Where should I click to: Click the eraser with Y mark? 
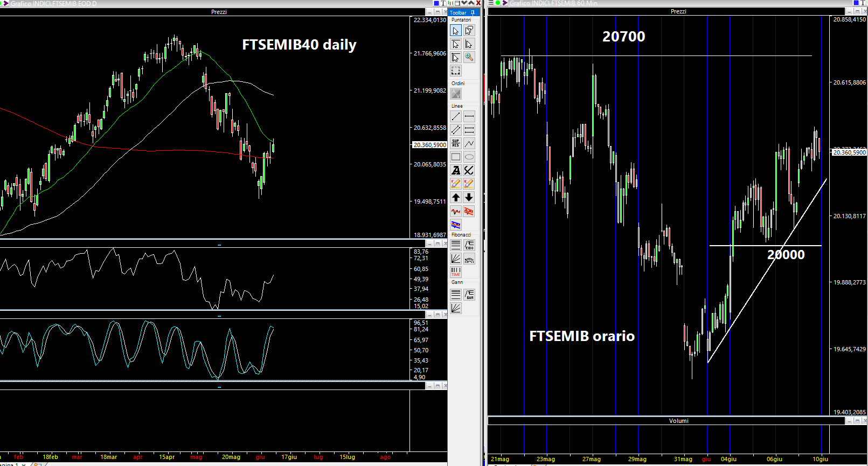[x=456, y=184]
